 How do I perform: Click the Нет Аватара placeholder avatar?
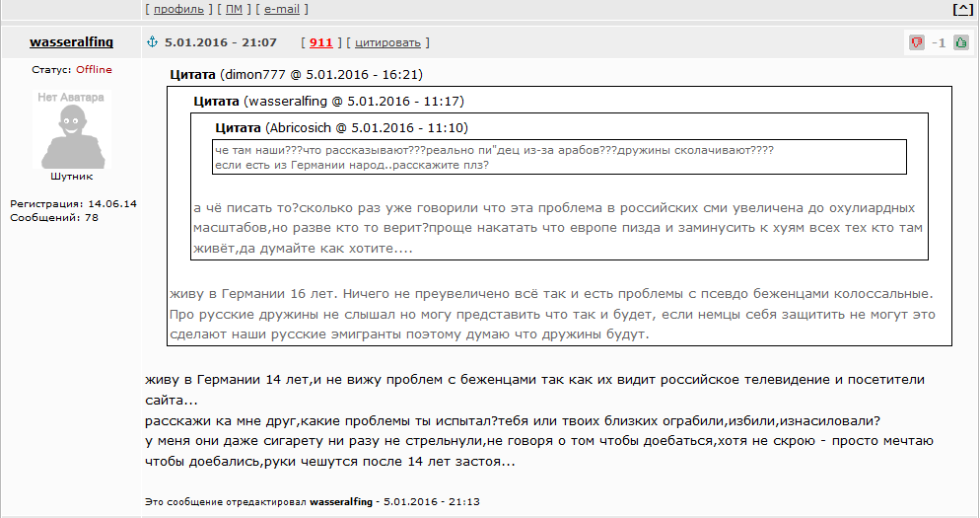point(71,129)
